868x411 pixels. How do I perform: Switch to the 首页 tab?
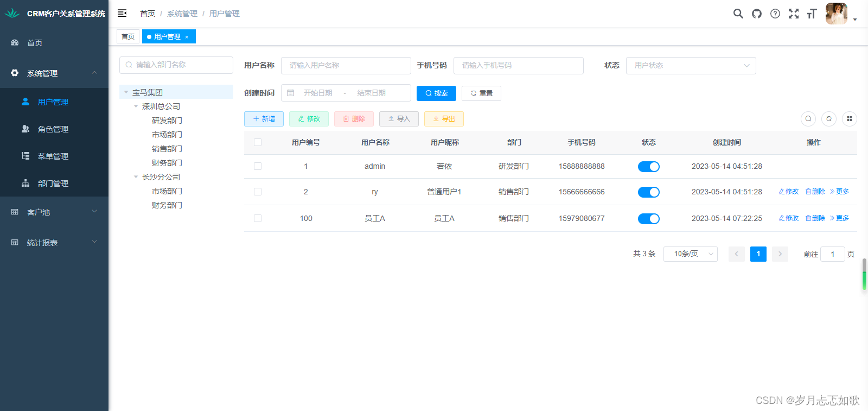(x=128, y=36)
